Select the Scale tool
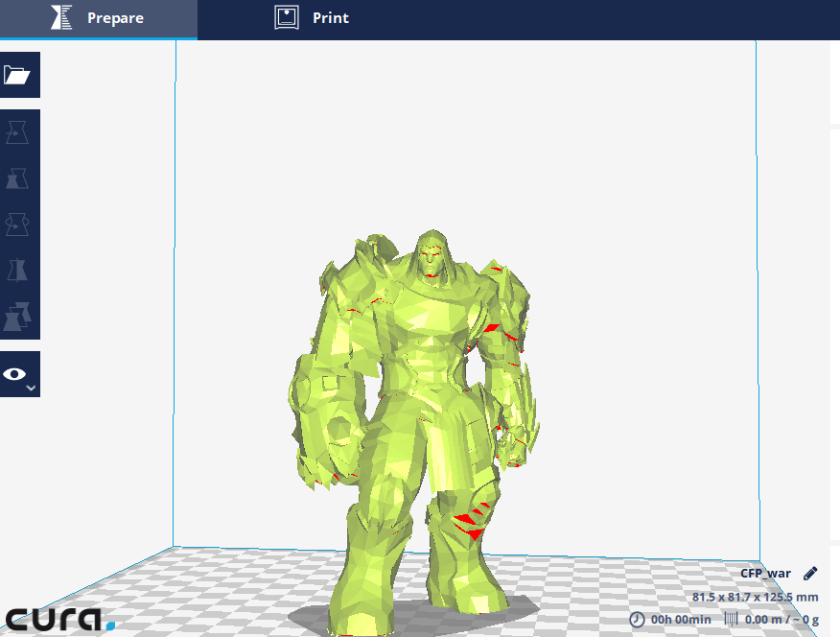Viewport: 840px width, 637px height. click(x=17, y=178)
